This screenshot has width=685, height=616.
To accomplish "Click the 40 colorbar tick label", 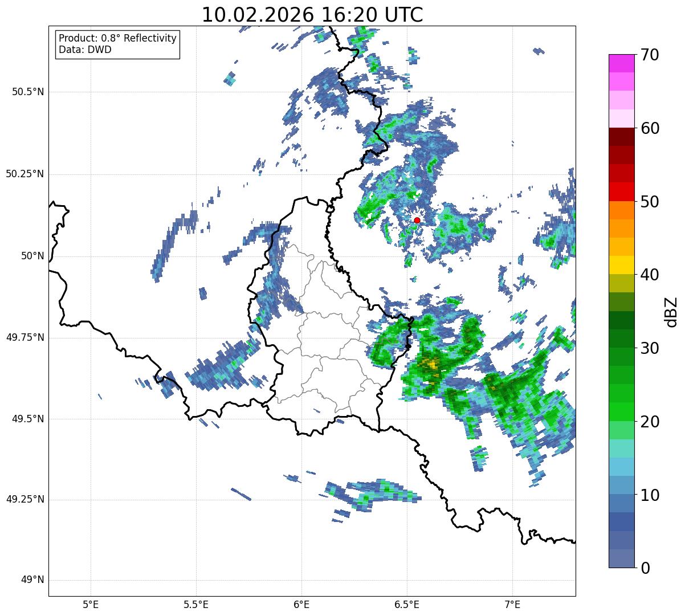I will (x=650, y=275).
